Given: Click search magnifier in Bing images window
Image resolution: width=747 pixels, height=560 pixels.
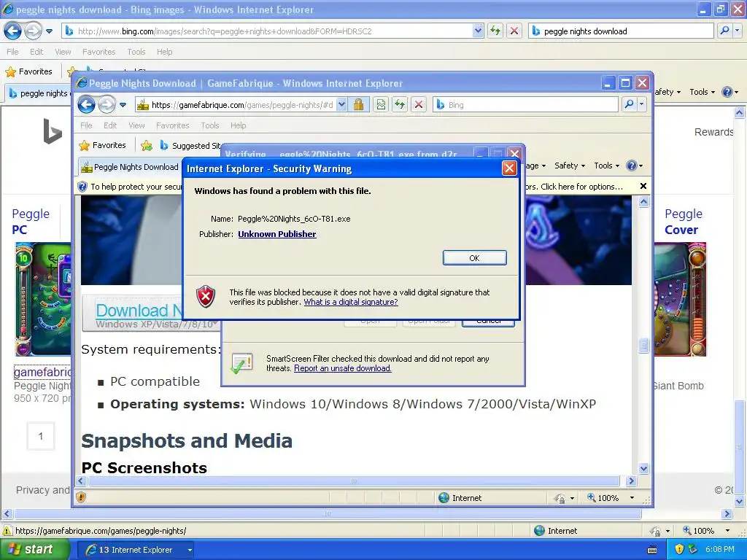Looking at the screenshot, I should (x=724, y=31).
